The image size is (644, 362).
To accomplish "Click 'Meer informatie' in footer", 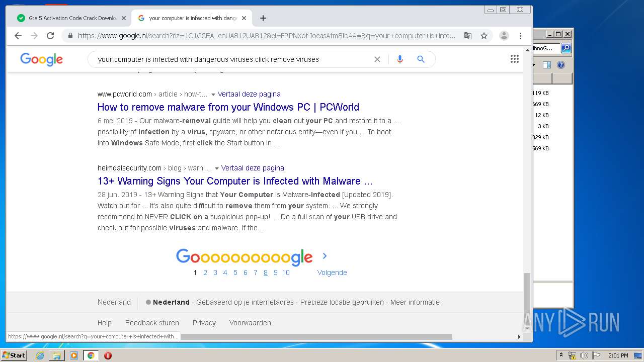I will click(415, 302).
